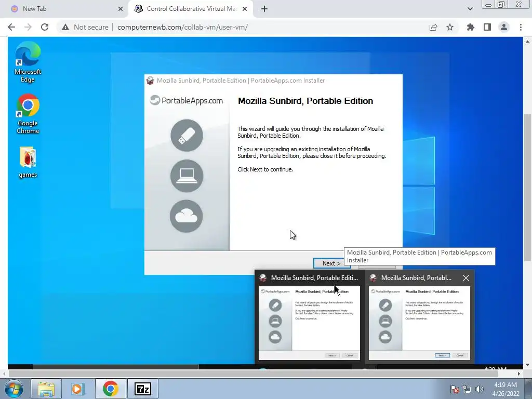Reload the current page
The width and height of the screenshot is (532, 399).
tap(45, 27)
